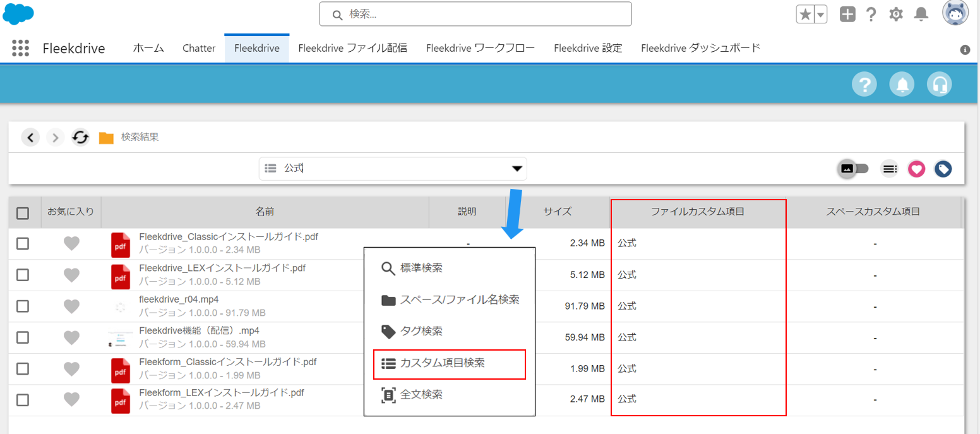Open the pink heart favorites filter
This screenshot has height=434, width=980.
point(916,169)
